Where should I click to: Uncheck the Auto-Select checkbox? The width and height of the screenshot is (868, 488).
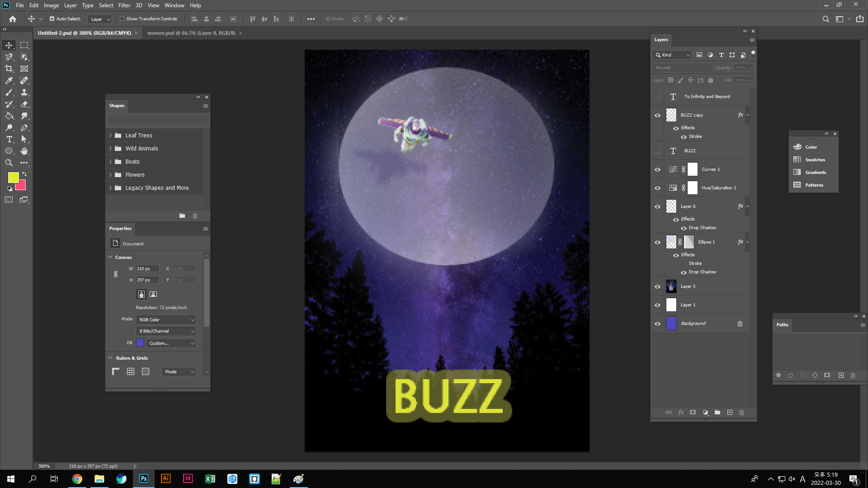(x=52, y=19)
